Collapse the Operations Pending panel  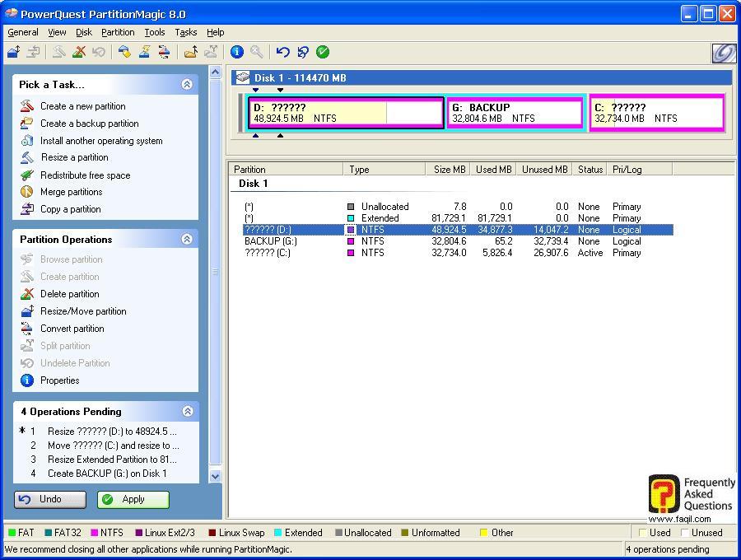click(x=187, y=411)
